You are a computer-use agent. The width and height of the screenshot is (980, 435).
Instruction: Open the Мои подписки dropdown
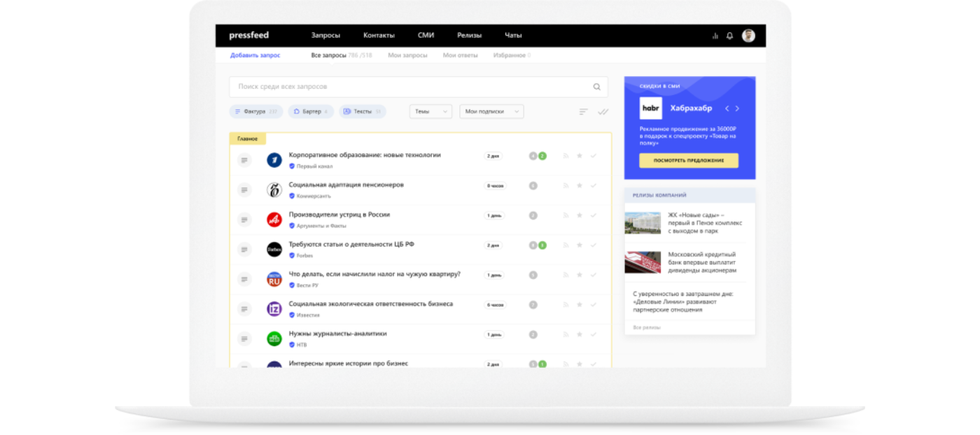coord(491,112)
